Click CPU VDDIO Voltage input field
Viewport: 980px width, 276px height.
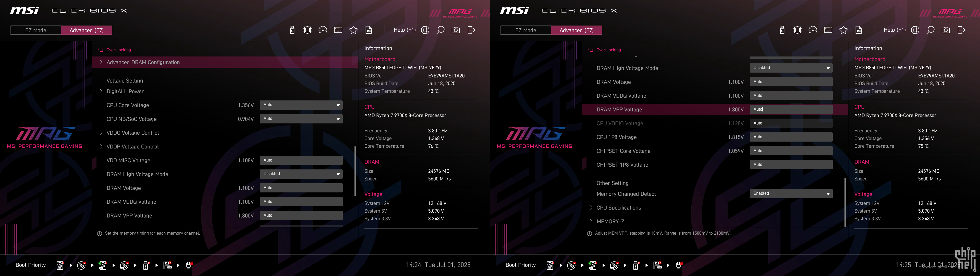click(791, 123)
